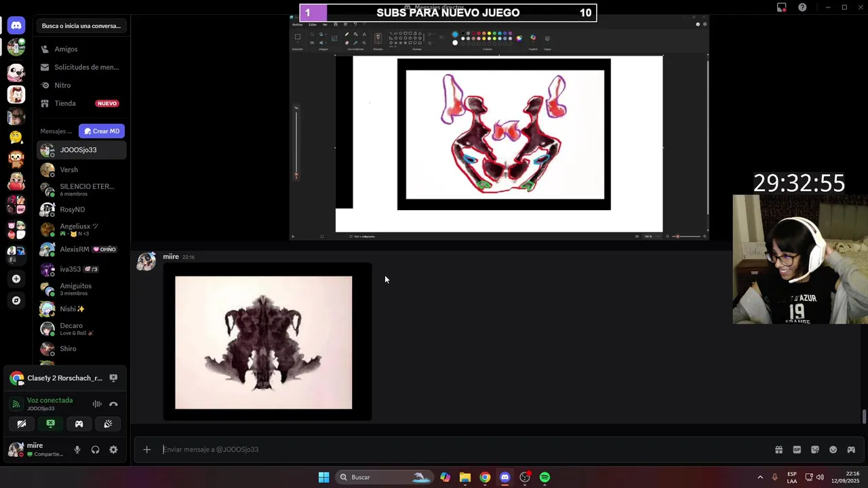Click the Archivo menu in Paint stream

298,24
